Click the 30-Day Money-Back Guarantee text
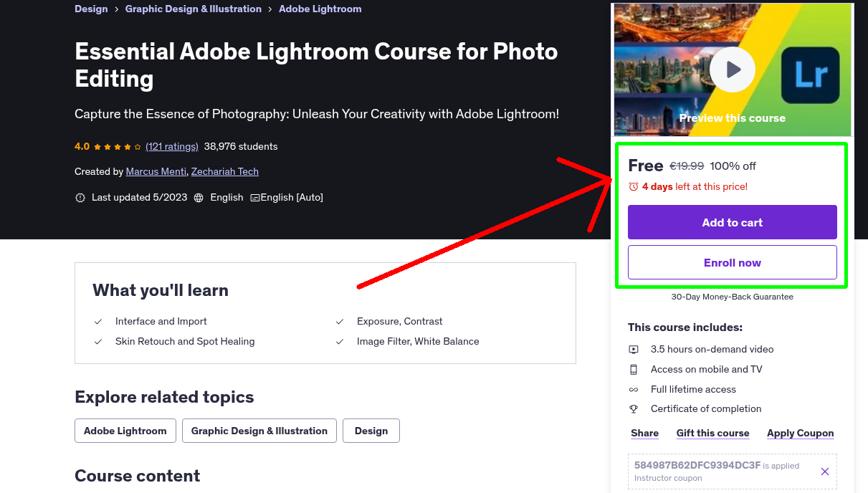 point(733,297)
